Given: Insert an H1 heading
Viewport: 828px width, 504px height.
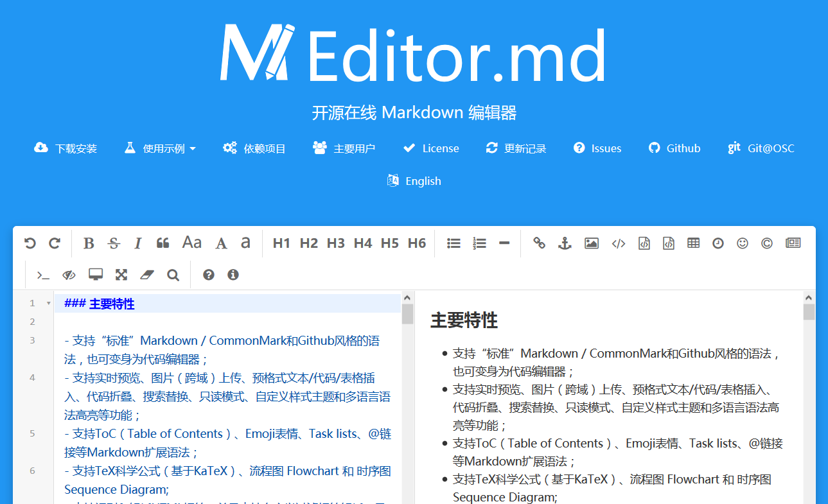Looking at the screenshot, I should 281,243.
